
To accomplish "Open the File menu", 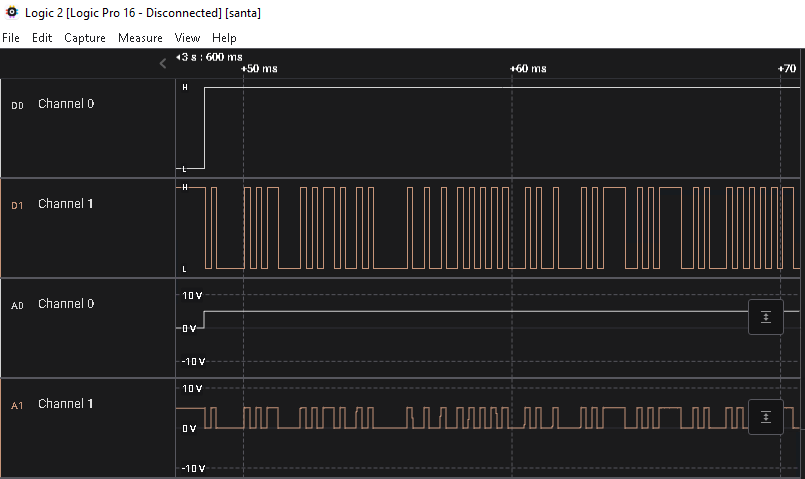I will [x=11, y=38].
